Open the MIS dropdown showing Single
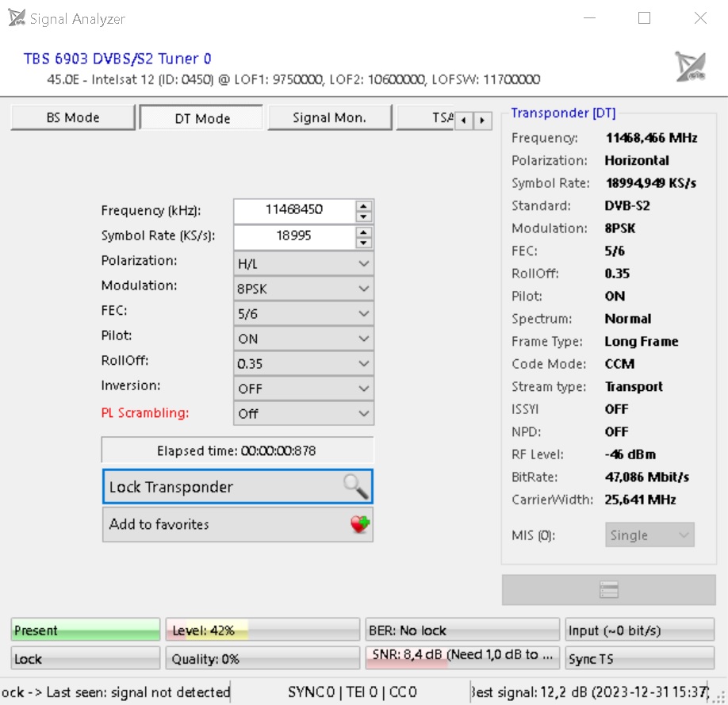Screen dimensions: 728x705 [x=649, y=535]
